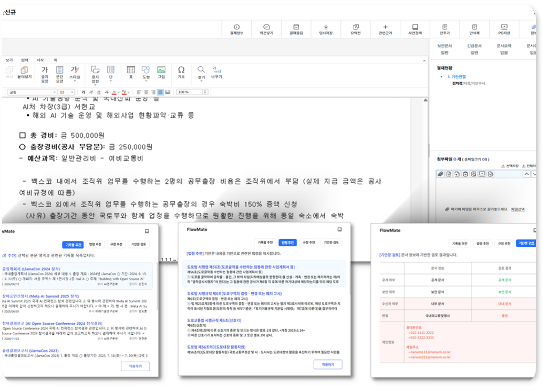Viewport: 543px width, 392px height.
Task: Click the 임시저장 download icon
Action: [x=325, y=29]
